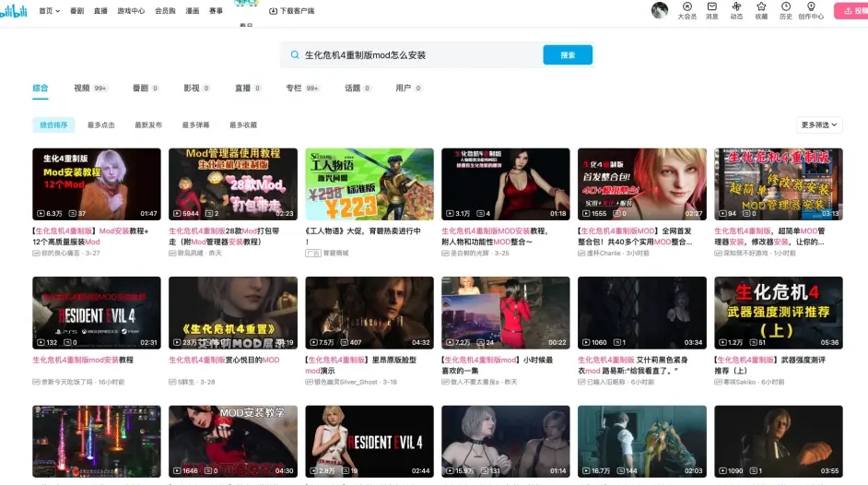Viewport: 868px width, 485px height.
Task: Open RESIDENT EVIL 4 thumbnail with 02:31 duration
Action: 97,313
